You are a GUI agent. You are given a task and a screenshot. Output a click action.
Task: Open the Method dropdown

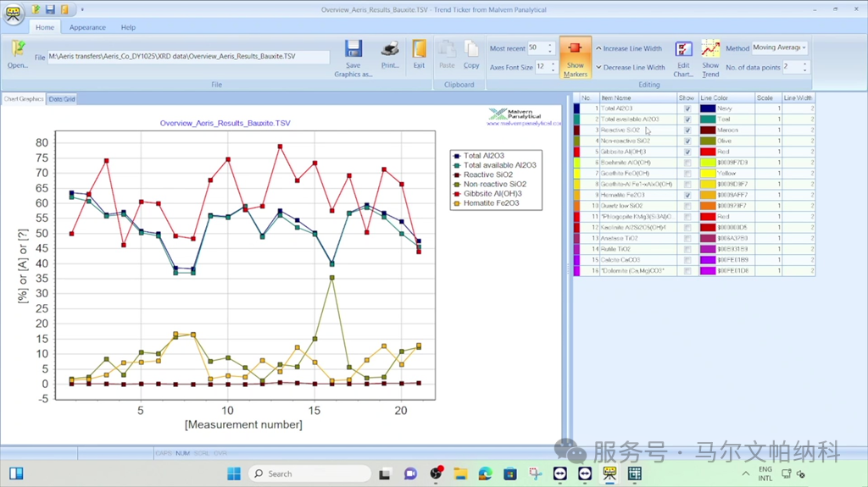pos(803,48)
